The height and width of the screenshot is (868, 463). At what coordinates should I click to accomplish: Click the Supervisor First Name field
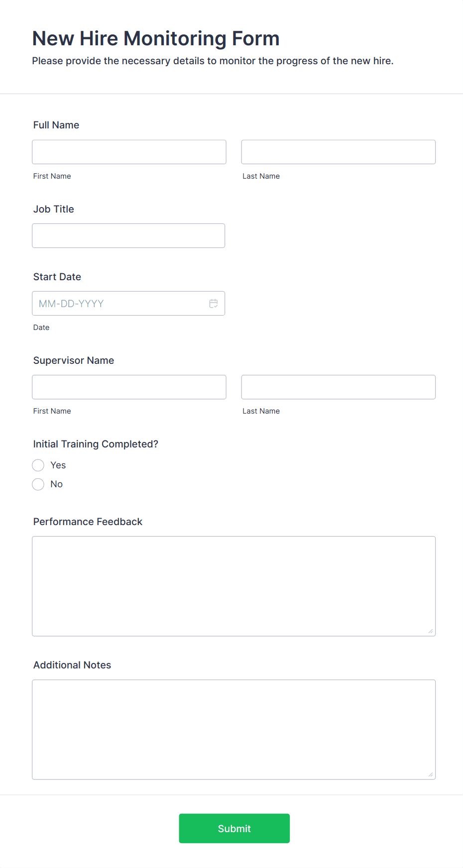[x=128, y=387]
